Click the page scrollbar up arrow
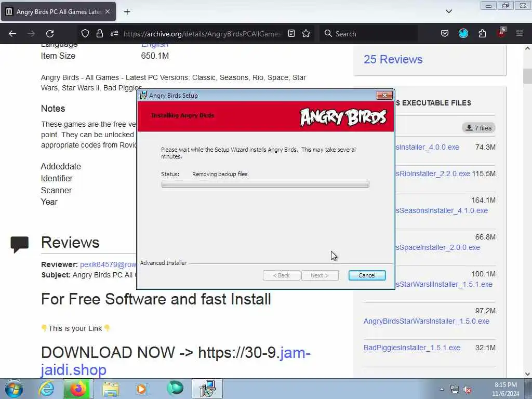This screenshot has height=399, width=532. (x=527, y=48)
